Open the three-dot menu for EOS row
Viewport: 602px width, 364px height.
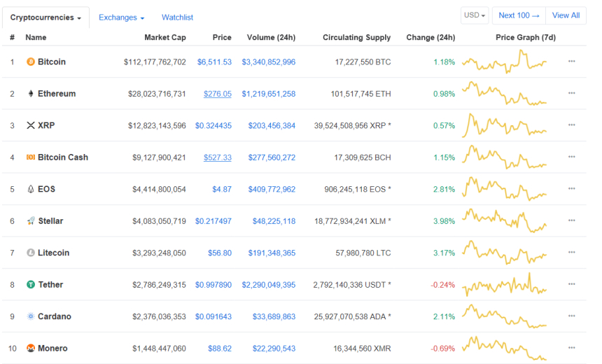[572, 188]
